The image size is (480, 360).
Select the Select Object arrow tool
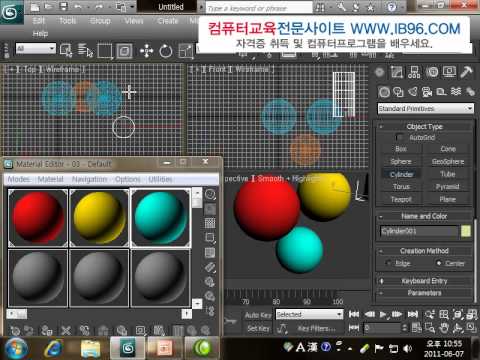(x=66, y=51)
